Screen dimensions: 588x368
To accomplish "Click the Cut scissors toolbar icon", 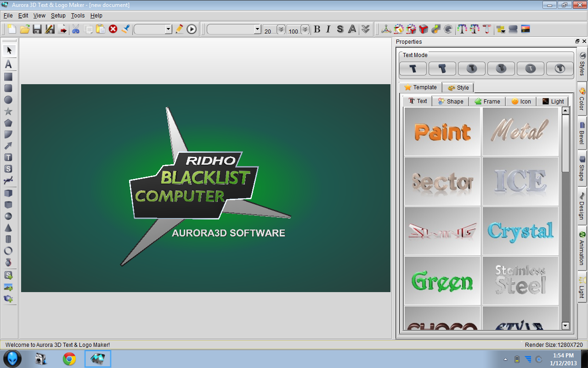I will [76, 29].
